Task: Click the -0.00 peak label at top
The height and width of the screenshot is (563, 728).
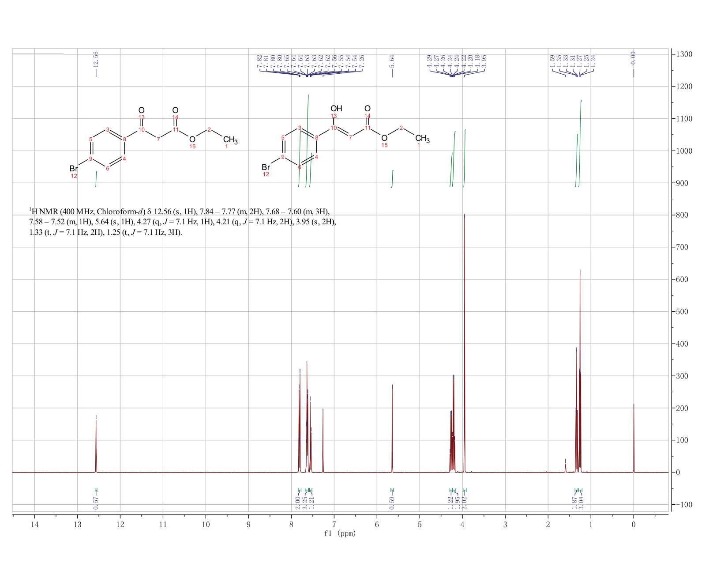Action: pyautogui.click(x=634, y=59)
